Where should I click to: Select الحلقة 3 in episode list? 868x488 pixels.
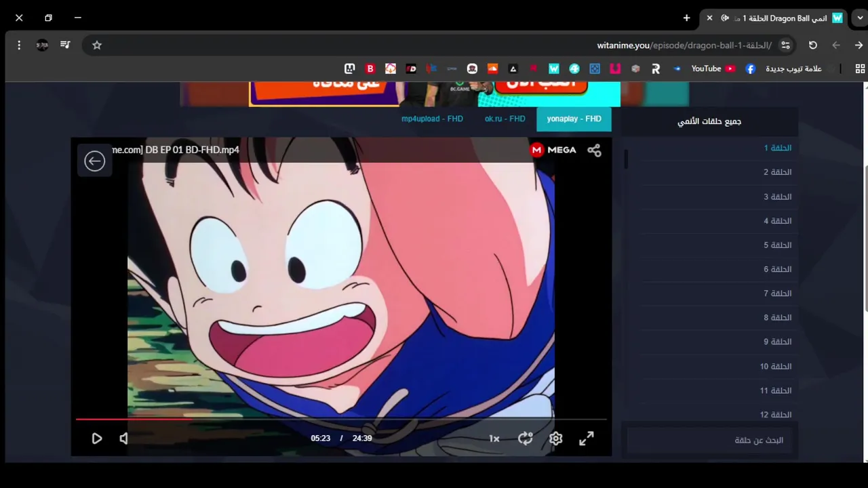tap(778, 197)
